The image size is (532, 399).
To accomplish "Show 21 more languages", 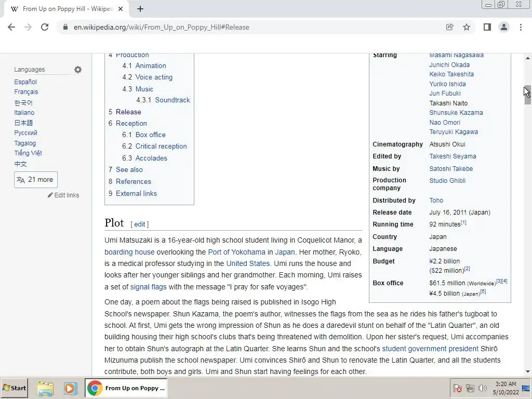I will pos(36,179).
